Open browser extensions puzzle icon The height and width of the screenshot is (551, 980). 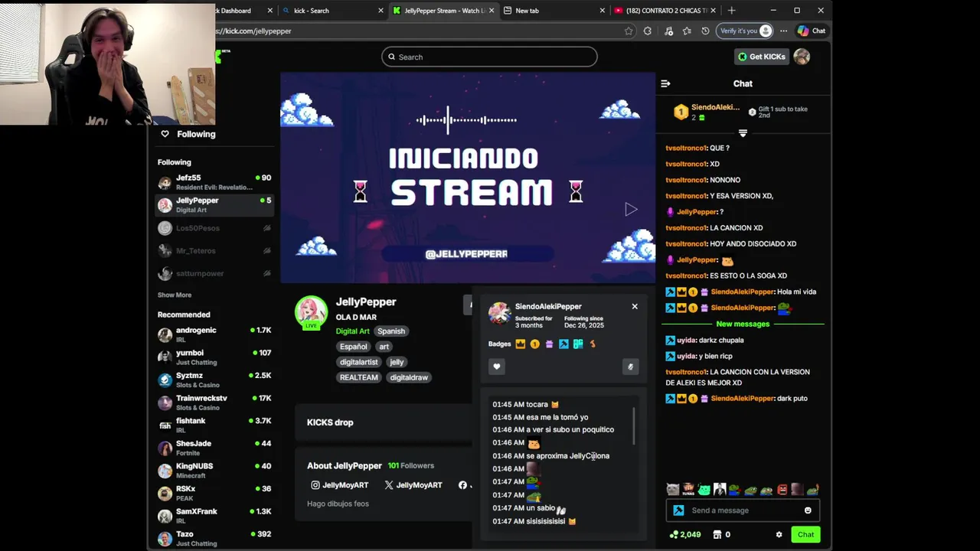(648, 31)
